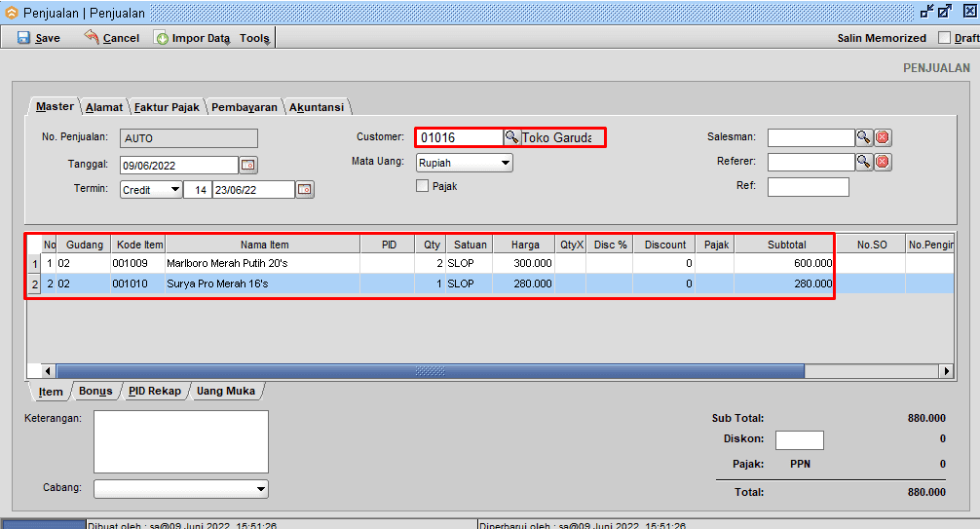This screenshot has height=529, width=980.
Task: Click Salin Memorized button
Action: point(882,38)
